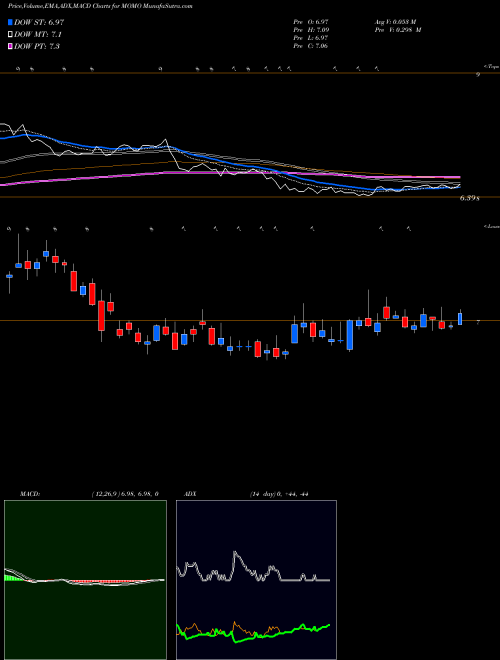Click the 6.59 price level label
This screenshot has height=660, width=500.
[x=469, y=198]
